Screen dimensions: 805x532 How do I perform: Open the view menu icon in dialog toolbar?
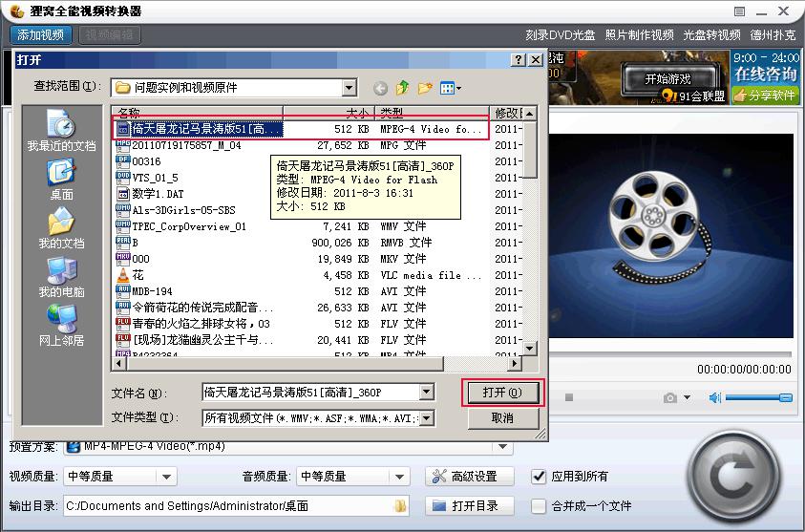[x=450, y=88]
